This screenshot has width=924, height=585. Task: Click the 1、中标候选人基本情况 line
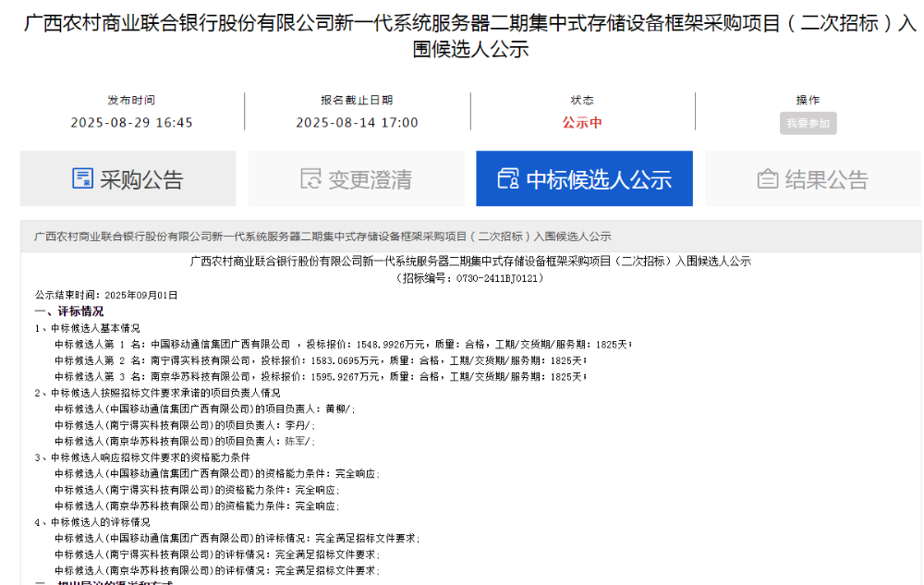(x=87, y=328)
